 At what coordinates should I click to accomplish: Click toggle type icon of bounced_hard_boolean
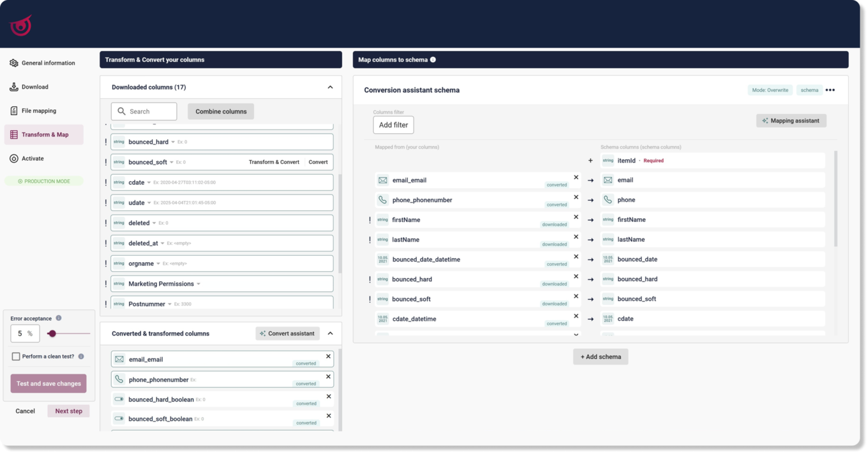click(x=119, y=399)
